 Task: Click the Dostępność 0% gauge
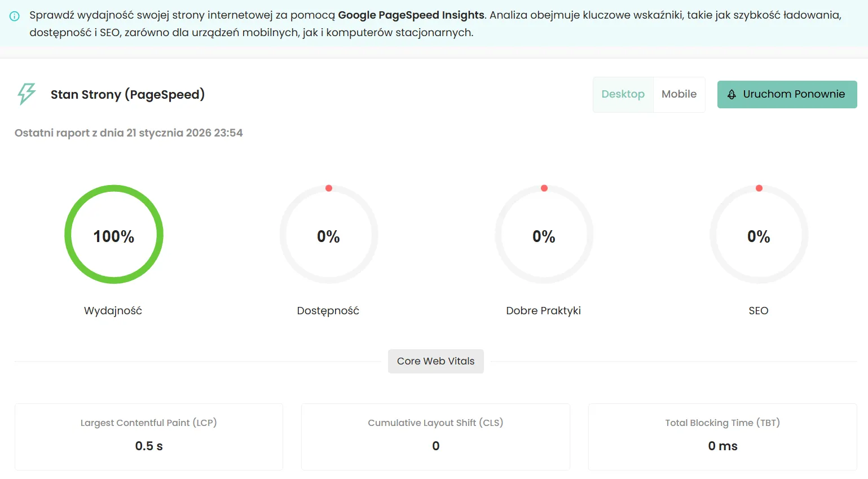tap(329, 234)
